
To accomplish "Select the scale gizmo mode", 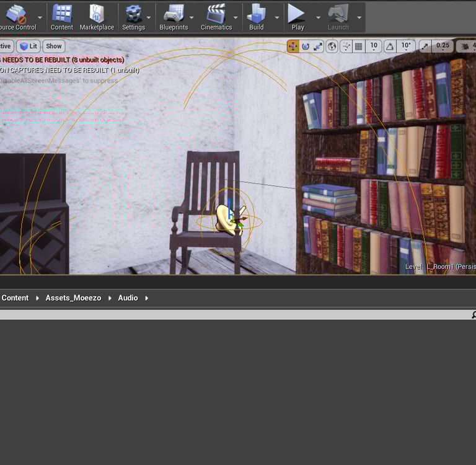I will coord(318,46).
